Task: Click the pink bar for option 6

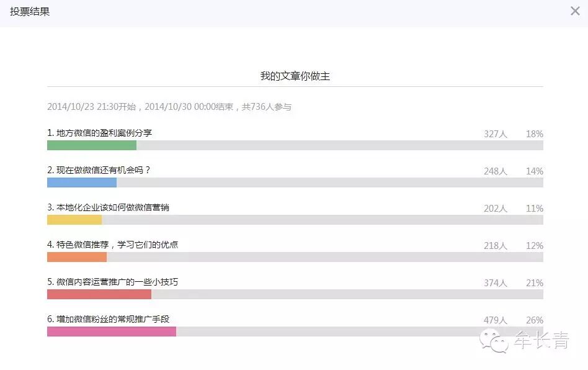Action: (x=112, y=332)
